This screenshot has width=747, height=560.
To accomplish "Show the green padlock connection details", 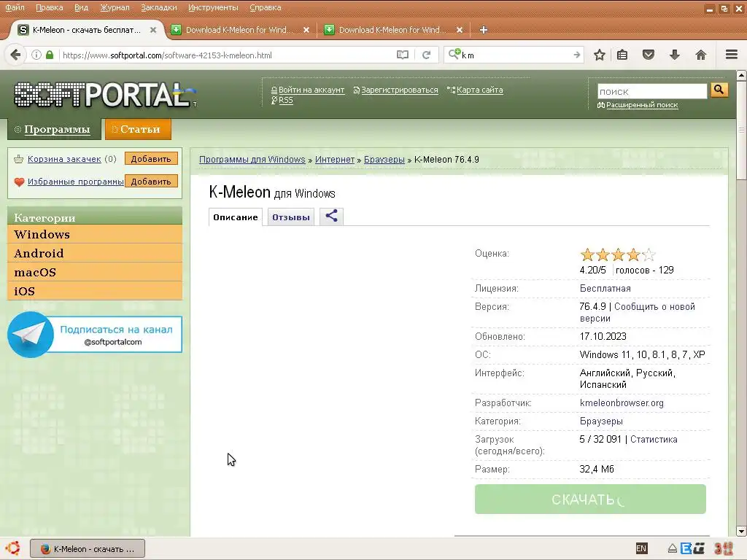I will tap(50, 55).
